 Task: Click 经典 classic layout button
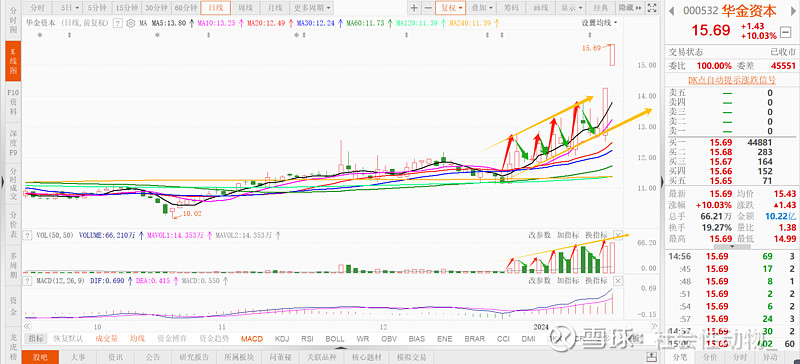click(x=602, y=8)
